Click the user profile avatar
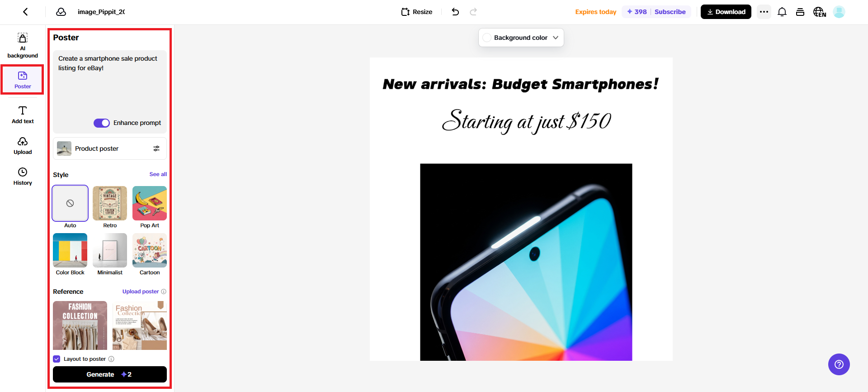Screen dimensions: 868x392 pyautogui.click(x=839, y=12)
